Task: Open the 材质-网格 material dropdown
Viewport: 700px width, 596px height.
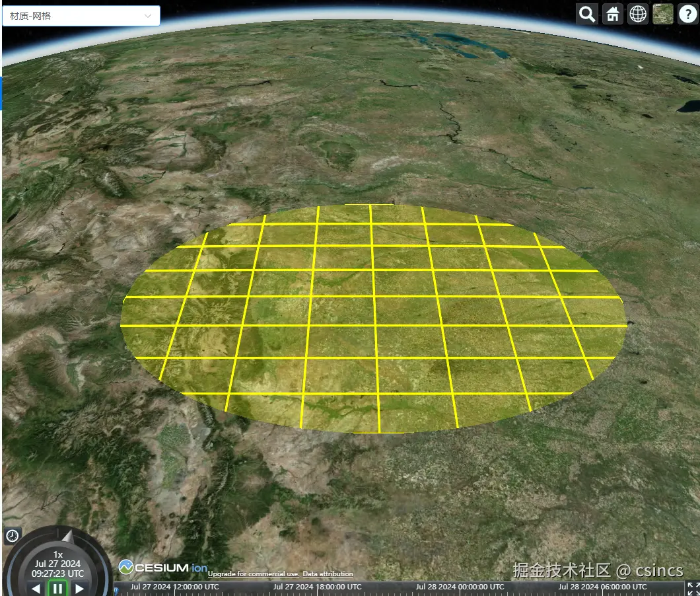Action: 81,16
